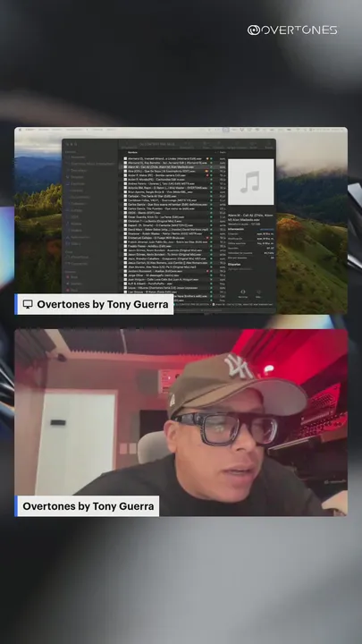This screenshot has width=362, height=644.
Task: Open the Group-by dropdown in Finder toolbar
Action: (206, 144)
